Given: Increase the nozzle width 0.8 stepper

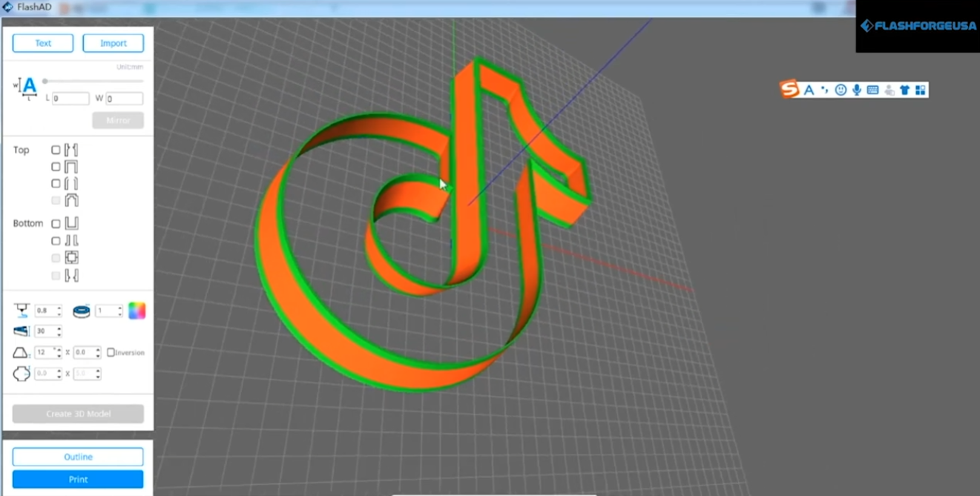Looking at the screenshot, I should (59, 308).
